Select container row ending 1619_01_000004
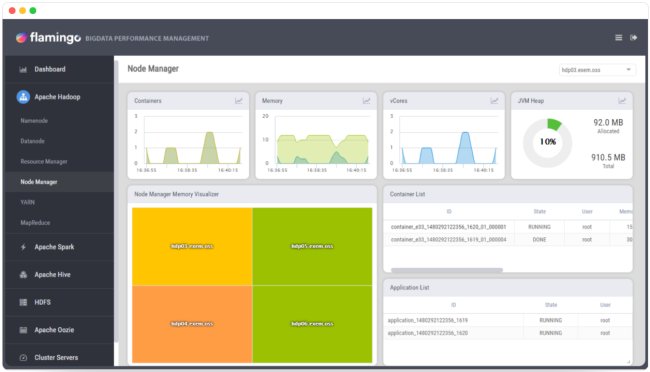This screenshot has width=650, height=372. [508, 240]
